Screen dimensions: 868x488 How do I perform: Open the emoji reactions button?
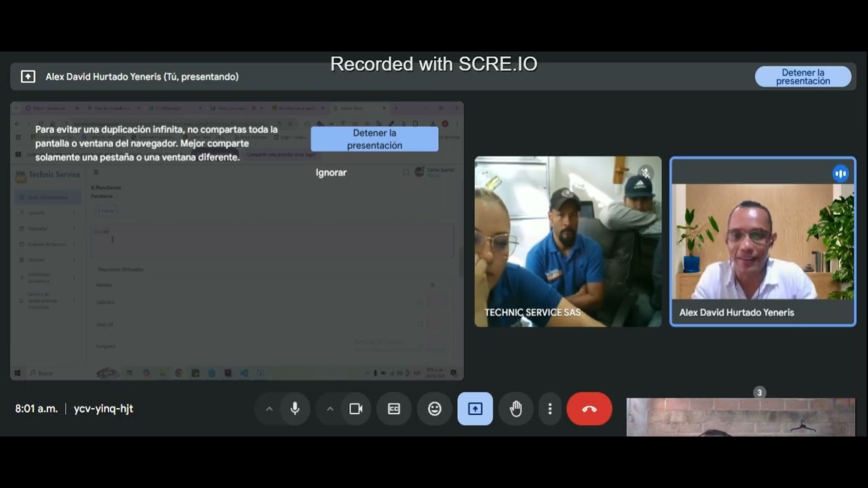(435, 409)
